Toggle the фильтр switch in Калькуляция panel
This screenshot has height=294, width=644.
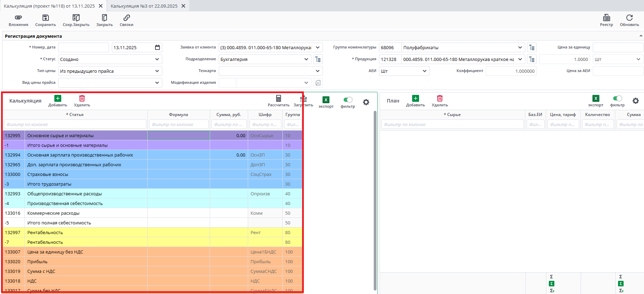click(x=347, y=100)
